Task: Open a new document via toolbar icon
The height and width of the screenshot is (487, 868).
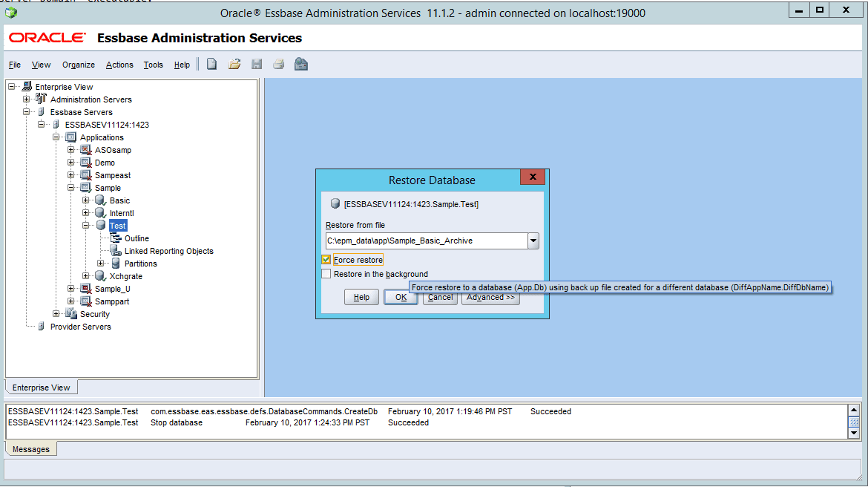Action: point(212,65)
